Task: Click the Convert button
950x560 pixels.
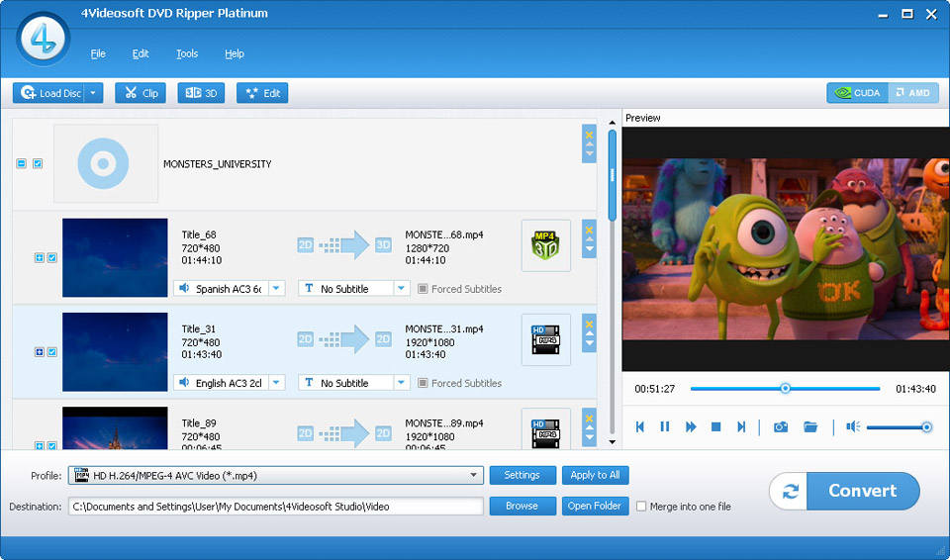Action: (844, 491)
